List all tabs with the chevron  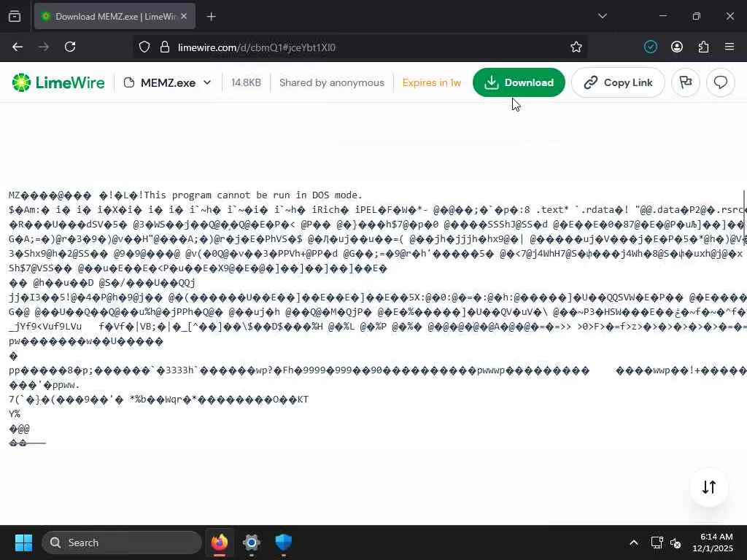click(x=602, y=16)
